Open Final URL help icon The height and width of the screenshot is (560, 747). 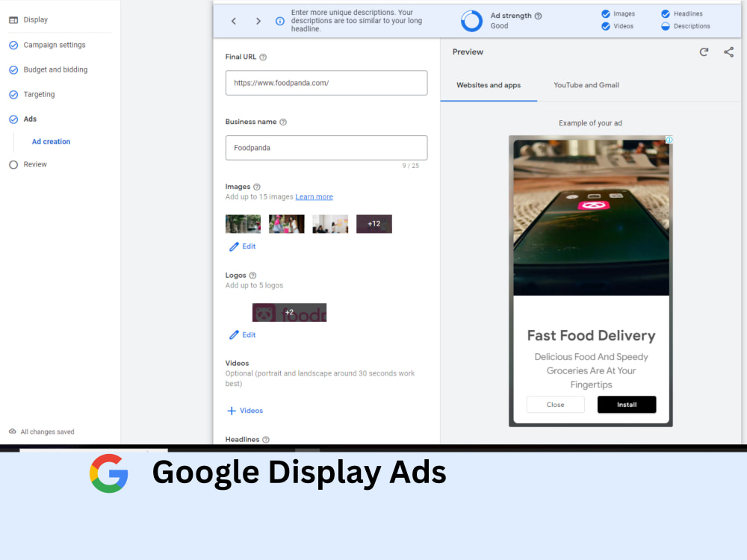(263, 57)
